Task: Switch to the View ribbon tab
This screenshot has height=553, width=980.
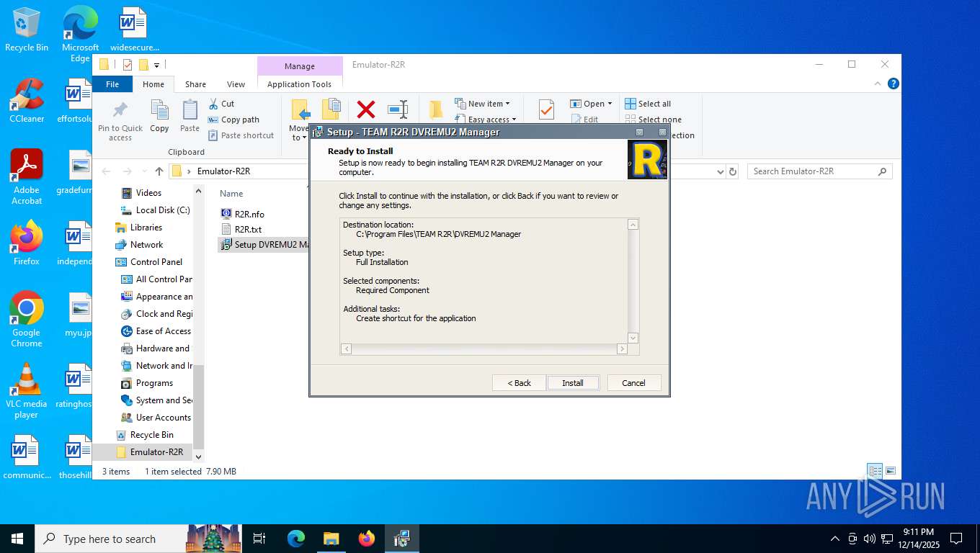Action: click(x=236, y=84)
